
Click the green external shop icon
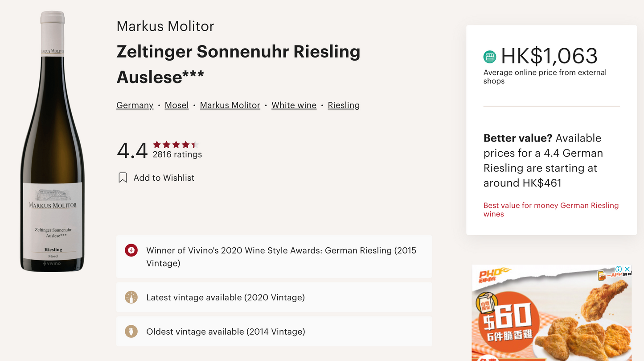tap(490, 57)
